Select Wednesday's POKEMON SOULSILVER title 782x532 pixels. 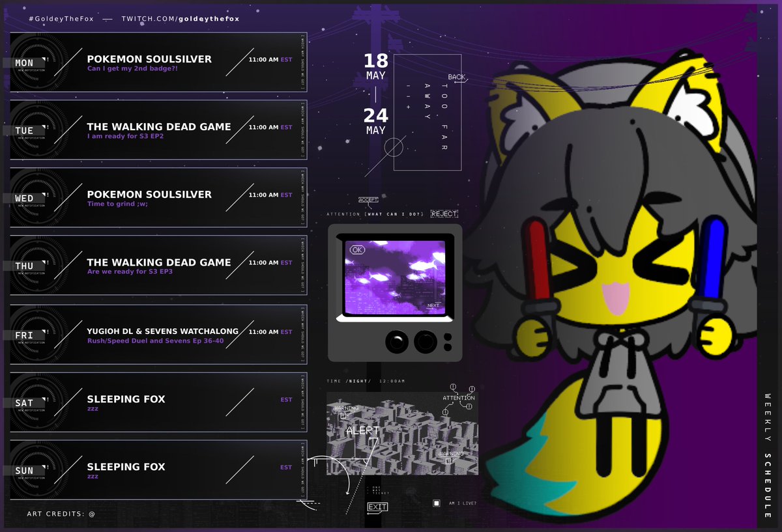[x=149, y=194]
